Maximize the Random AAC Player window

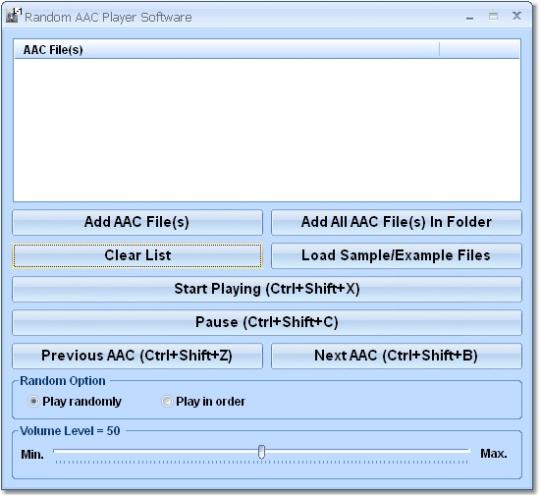click(493, 16)
